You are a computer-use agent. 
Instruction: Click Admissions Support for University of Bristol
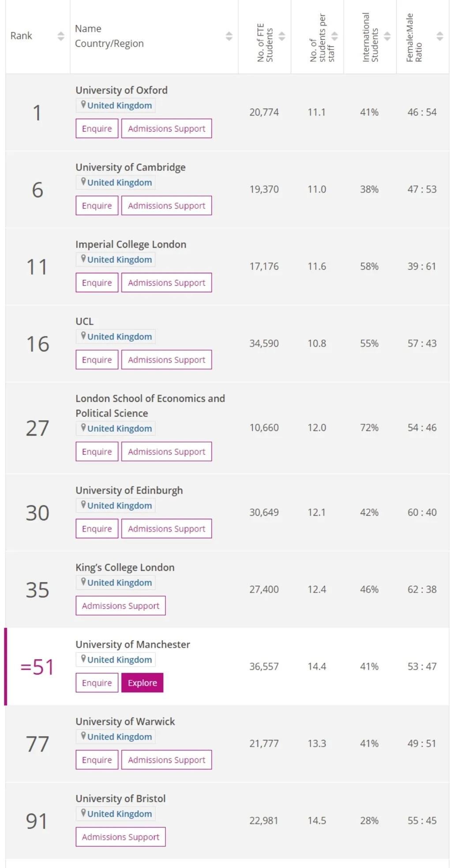coord(120,837)
